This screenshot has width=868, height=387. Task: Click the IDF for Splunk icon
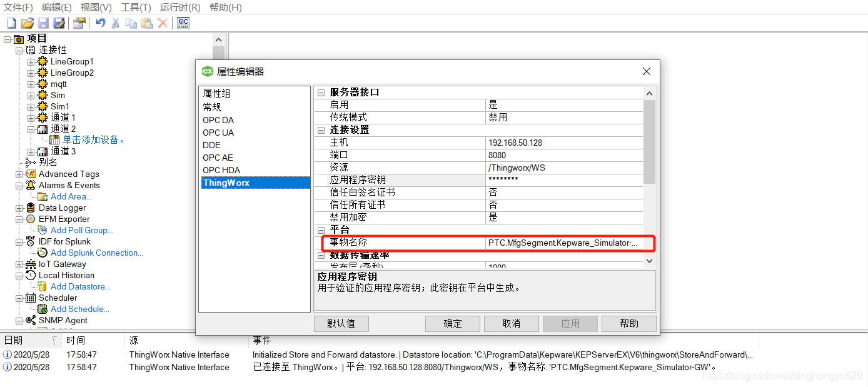(31, 241)
